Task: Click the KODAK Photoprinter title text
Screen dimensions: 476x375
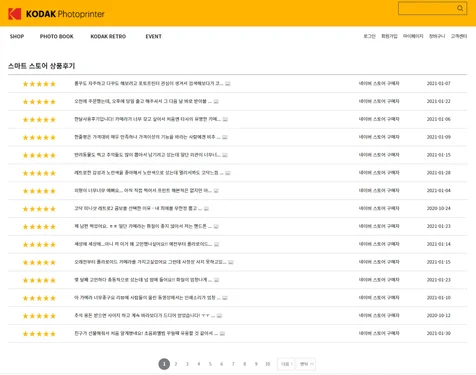Action: point(65,14)
